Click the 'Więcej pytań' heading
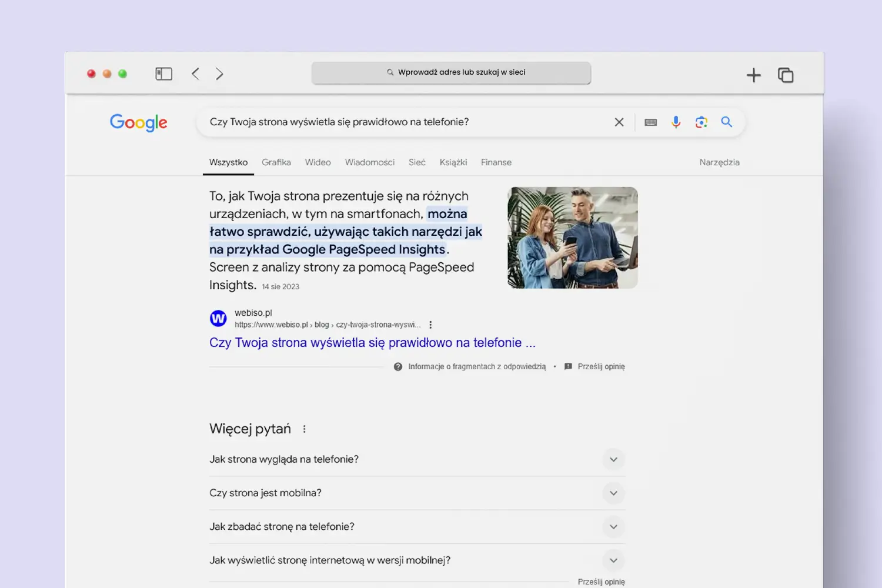This screenshot has width=882, height=588. click(250, 429)
